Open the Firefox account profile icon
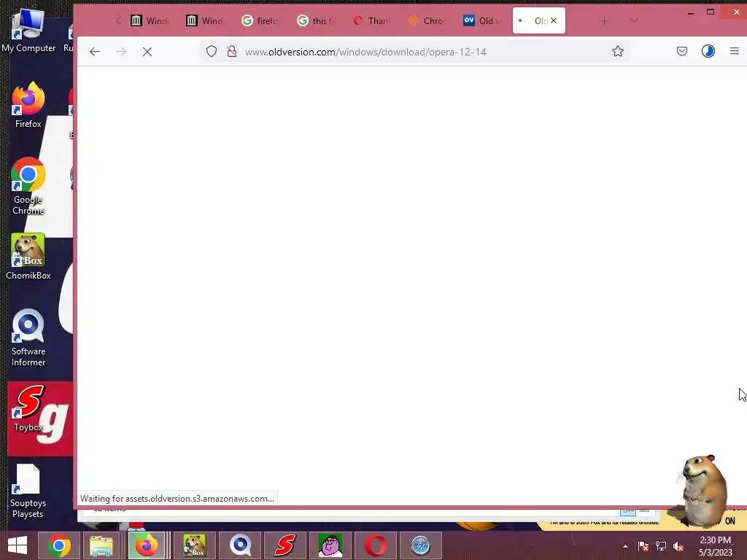The height and width of the screenshot is (560, 747). [x=708, y=51]
